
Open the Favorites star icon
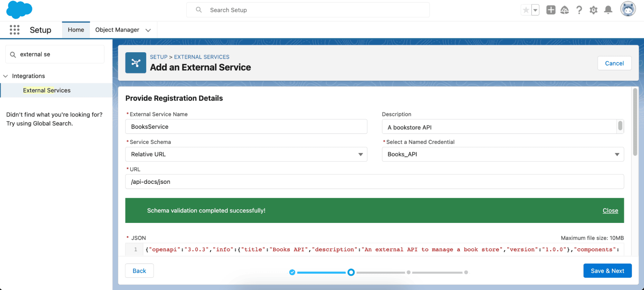(526, 10)
